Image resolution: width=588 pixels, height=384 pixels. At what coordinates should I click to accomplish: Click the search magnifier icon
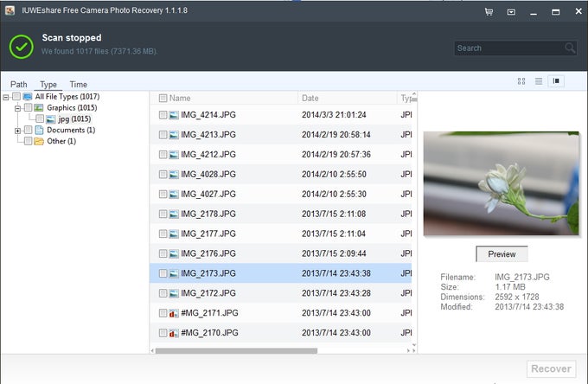570,48
